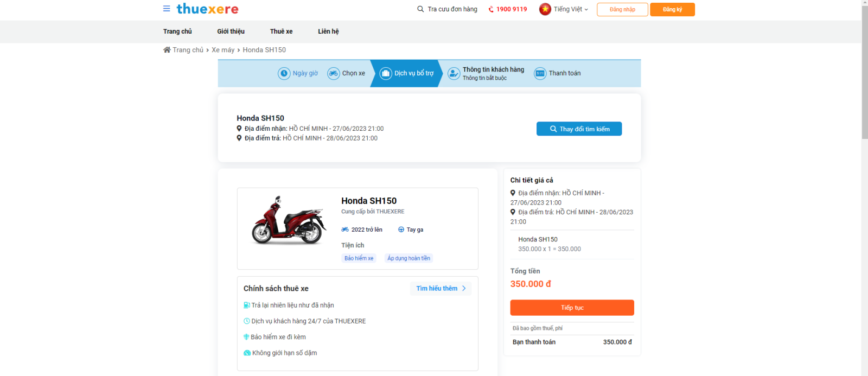The image size is (868, 376).
Task: Expand the Tiếng Việt language dropdown
Action: click(x=571, y=9)
